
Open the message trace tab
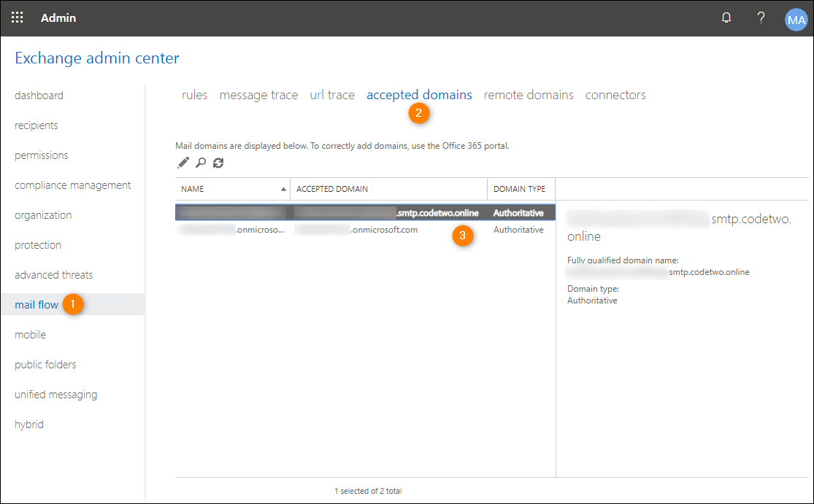(258, 95)
